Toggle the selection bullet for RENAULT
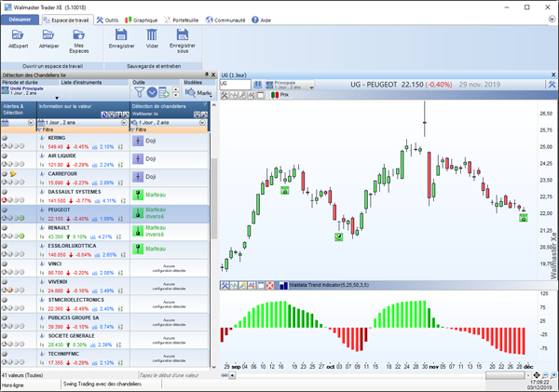Viewport: 559px width, 392px height. pos(5,228)
